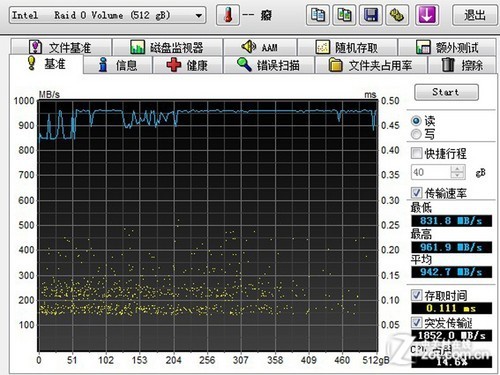
Task: Click the floppy disk save screenshot icon
Action: (x=371, y=15)
